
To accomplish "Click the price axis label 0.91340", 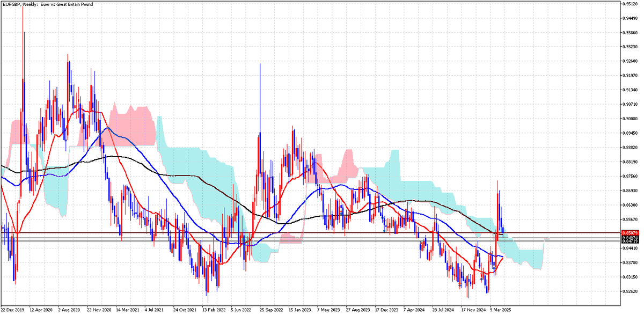I will tap(631, 90).
